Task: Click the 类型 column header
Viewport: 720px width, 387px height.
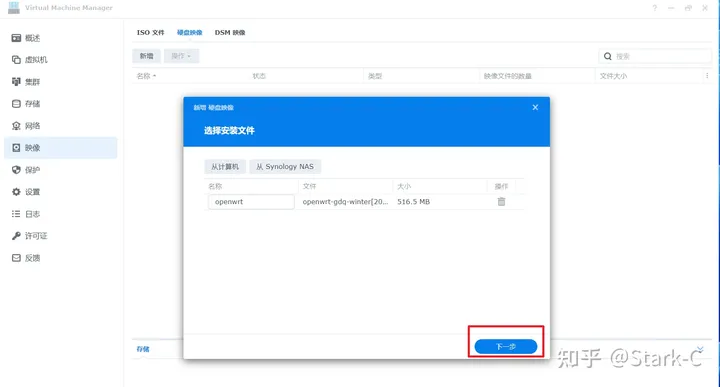Action: 375,76
